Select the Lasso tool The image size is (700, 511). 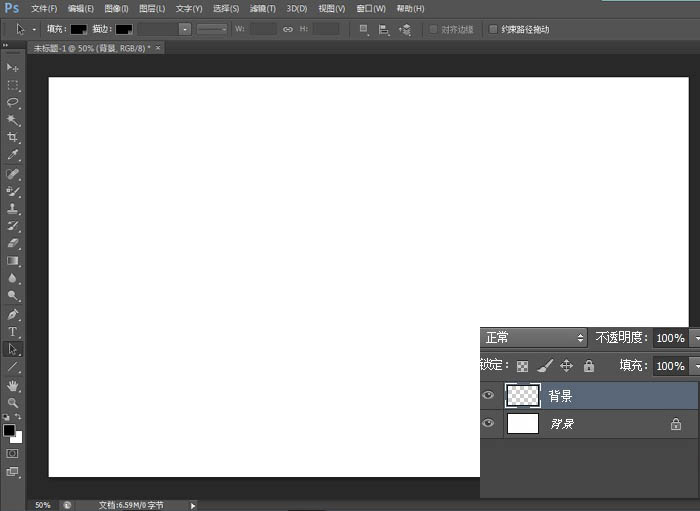point(13,102)
